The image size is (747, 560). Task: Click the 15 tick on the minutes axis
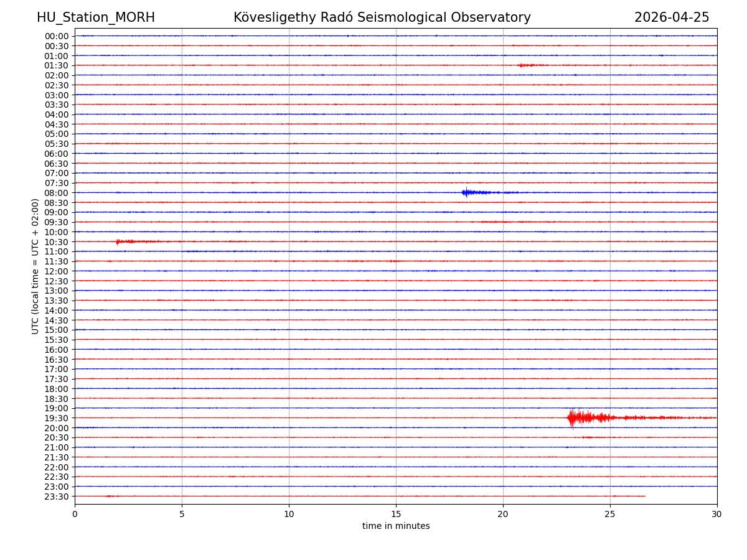pos(396,514)
